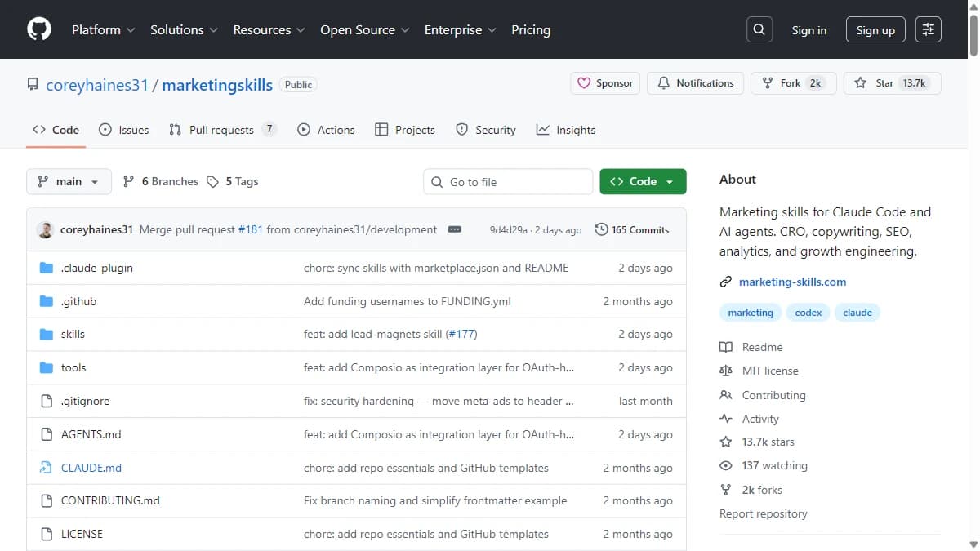This screenshot has width=980, height=551.
Task: Open the #177 pull request link
Action: point(461,334)
